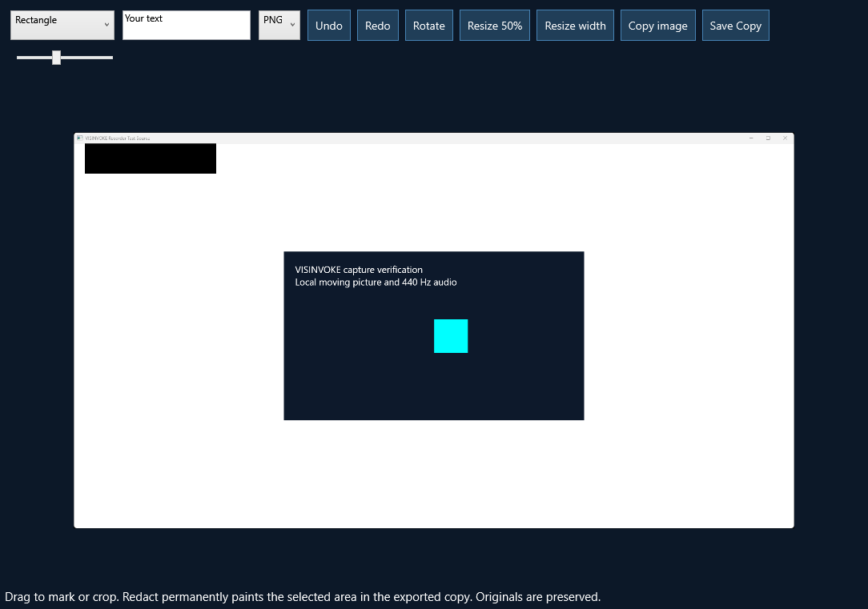
Task: Click the Undo button
Action: (329, 26)
